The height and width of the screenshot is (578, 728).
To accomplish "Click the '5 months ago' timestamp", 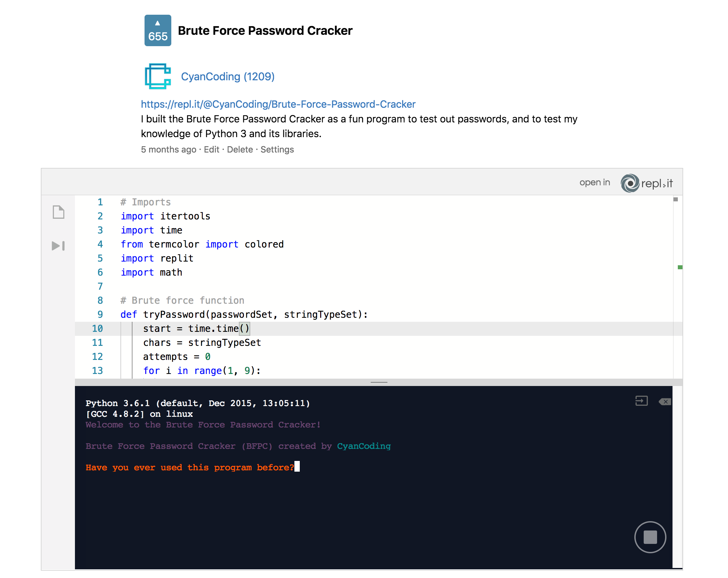I will coord(169,150).
